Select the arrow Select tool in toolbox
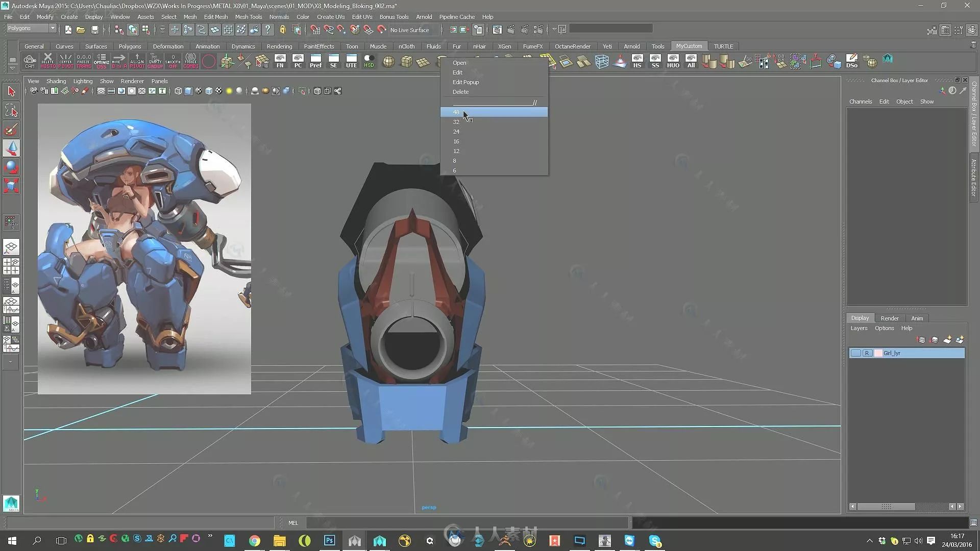Screen dimensions: 980x551 tap(11, 92)
